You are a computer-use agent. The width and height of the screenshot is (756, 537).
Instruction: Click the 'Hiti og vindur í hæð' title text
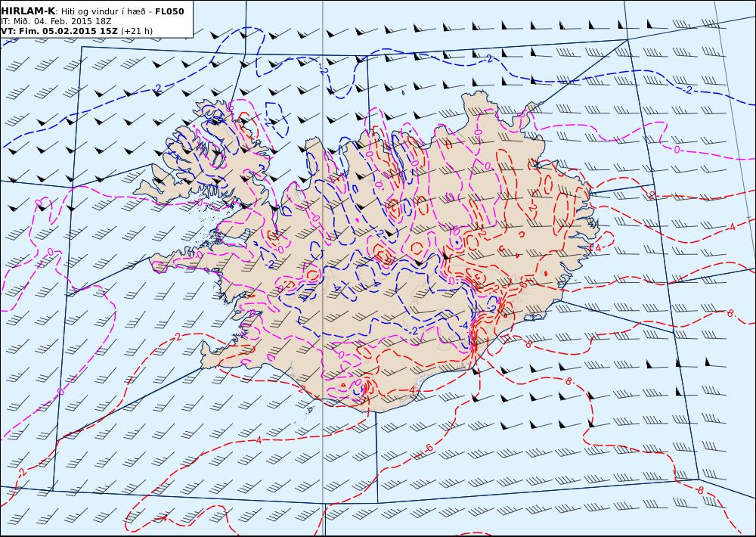point(103,11)
